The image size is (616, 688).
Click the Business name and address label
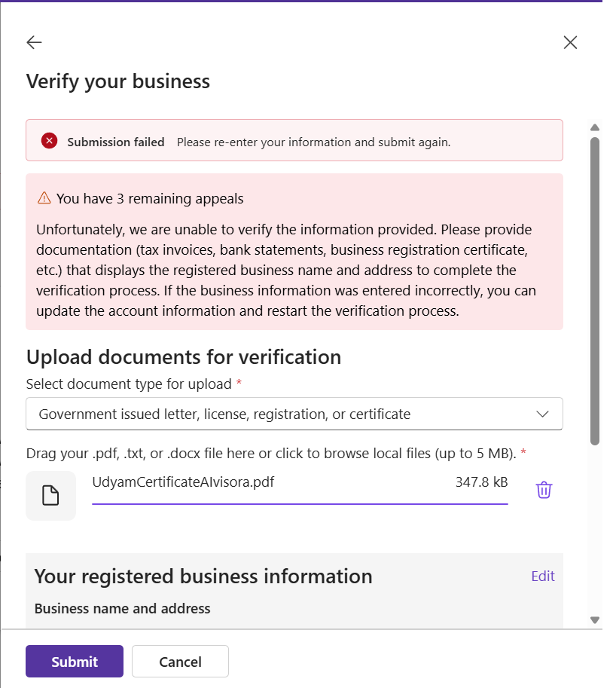tap(123, 608)
